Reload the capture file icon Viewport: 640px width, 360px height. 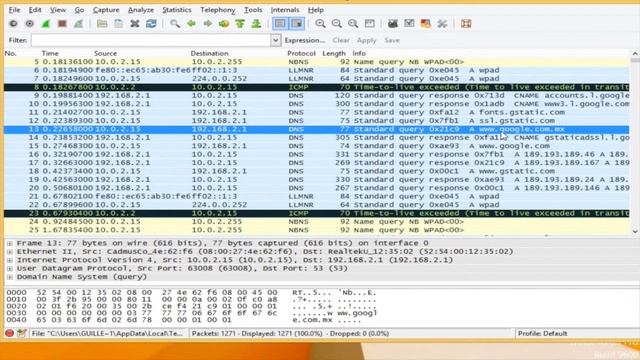(151, 24)
